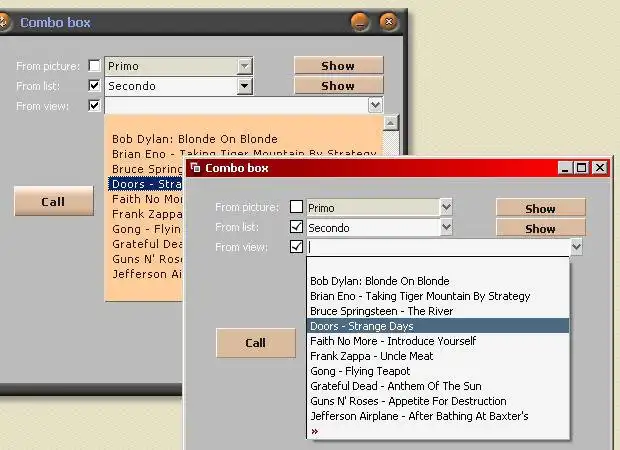Choose highlighted 'Doors - Strange Days' in front list
This screenshot has height=450, width=620.
click(x=438, y=326)
